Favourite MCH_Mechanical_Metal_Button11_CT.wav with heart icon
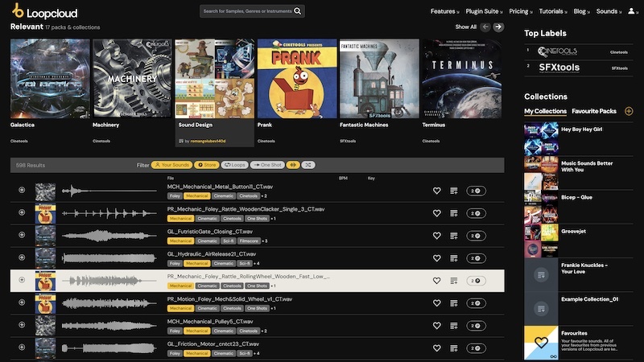Viewport: 644px width, 362px height. click(x=436, y=191)
